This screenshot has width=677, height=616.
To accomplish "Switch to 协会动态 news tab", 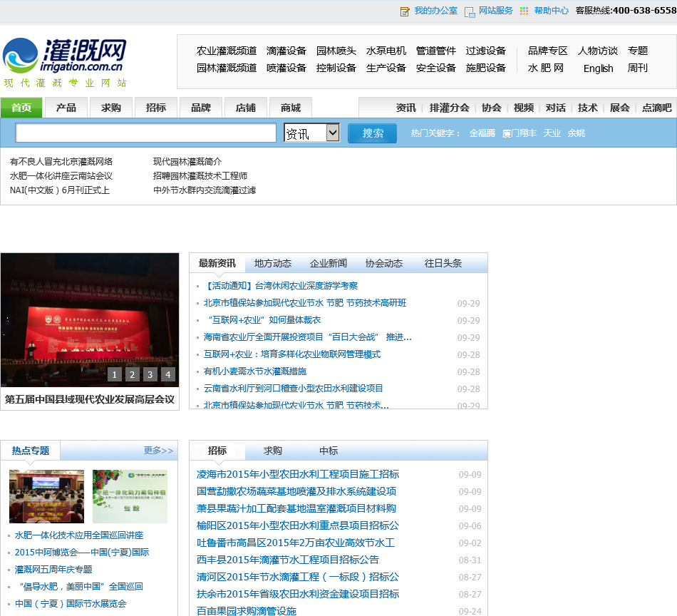I will tap(384, 263).
